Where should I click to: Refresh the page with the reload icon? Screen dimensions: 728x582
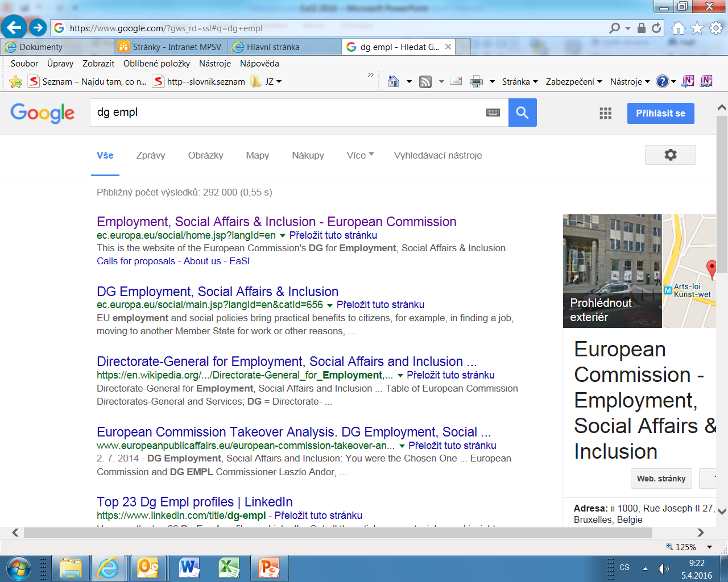pos(656,28)
